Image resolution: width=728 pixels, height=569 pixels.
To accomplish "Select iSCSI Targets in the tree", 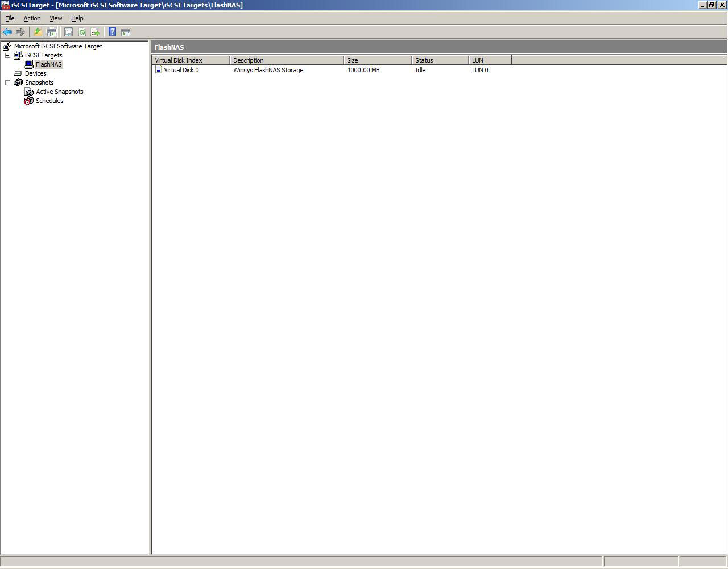I will [43, 55].
